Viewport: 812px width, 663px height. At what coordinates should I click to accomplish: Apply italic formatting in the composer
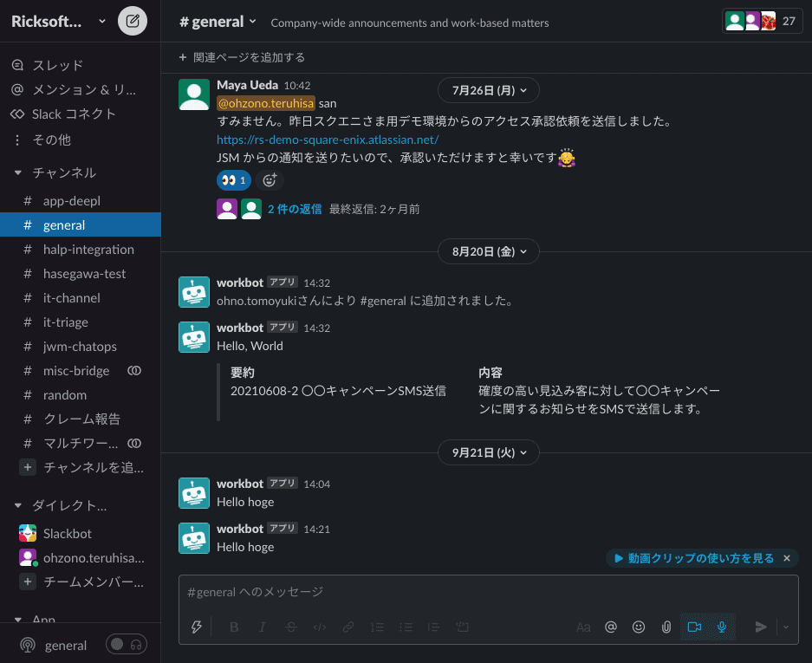pyautogui.click(x=263, y=627)
